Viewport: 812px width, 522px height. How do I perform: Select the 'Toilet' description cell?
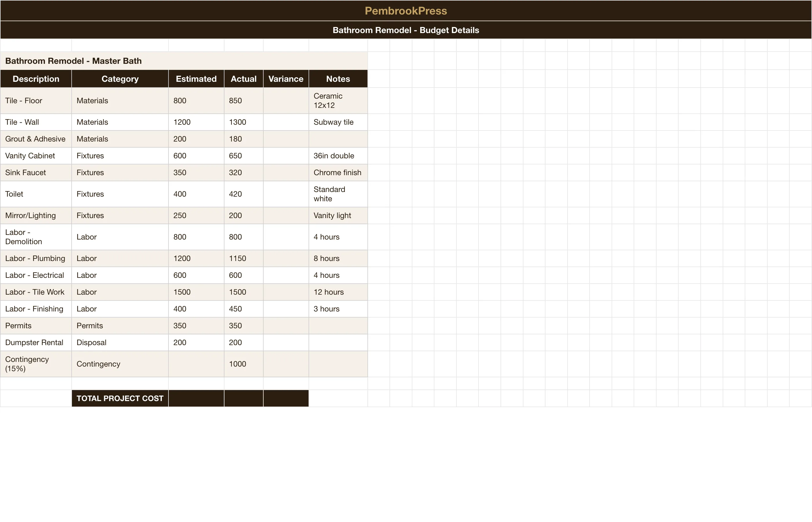36,194
